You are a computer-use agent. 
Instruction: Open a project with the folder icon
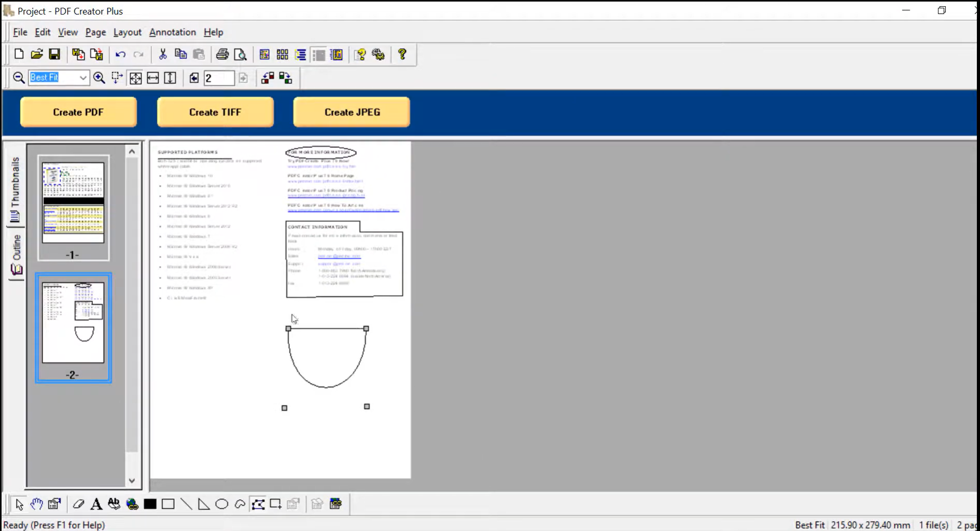point(36,54)
